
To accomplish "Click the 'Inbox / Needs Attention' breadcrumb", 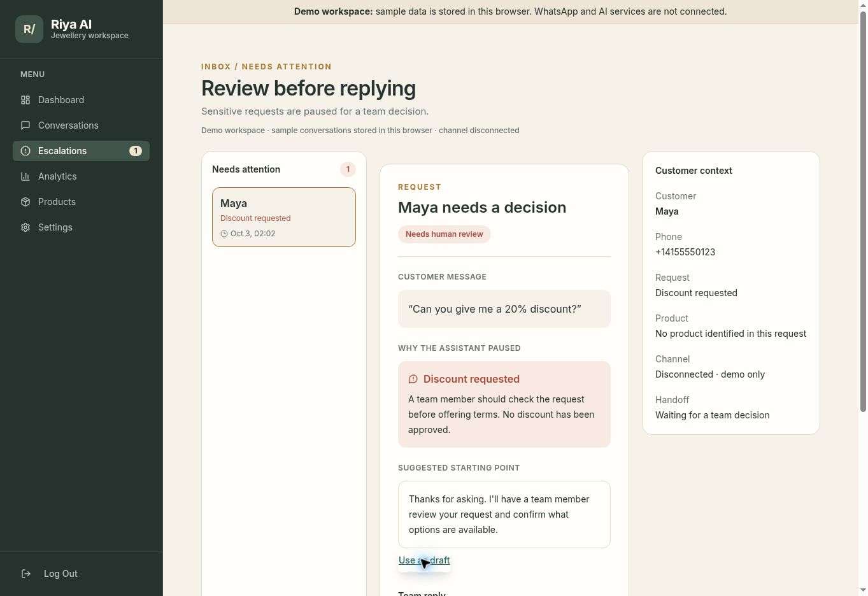I will click(x=266, y=67).
